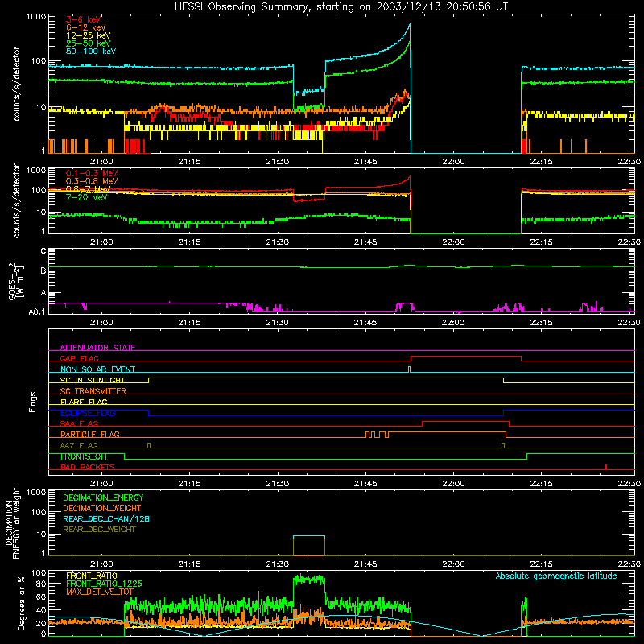Click the 21:00 tick under the keV panel

[101, 162]
